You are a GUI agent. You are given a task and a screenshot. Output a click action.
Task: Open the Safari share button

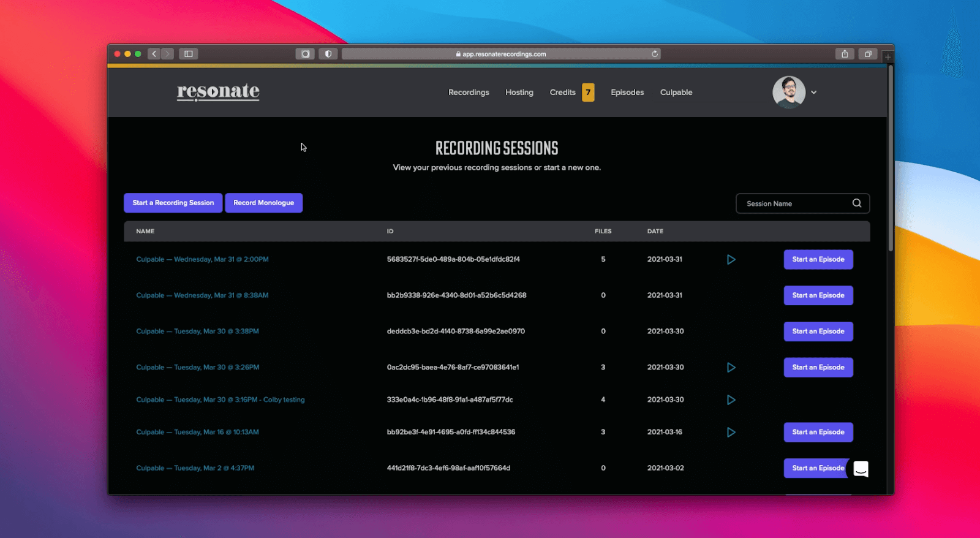pyautogui.click(x=845, y=54)
